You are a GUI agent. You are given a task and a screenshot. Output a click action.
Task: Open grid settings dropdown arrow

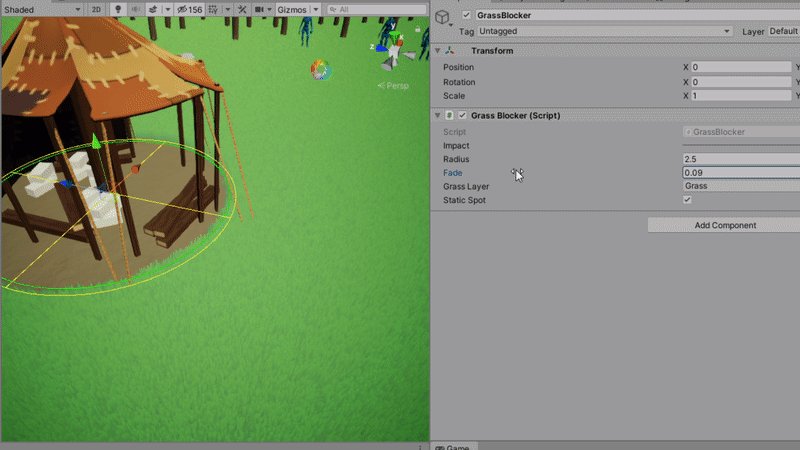(228, 9)
